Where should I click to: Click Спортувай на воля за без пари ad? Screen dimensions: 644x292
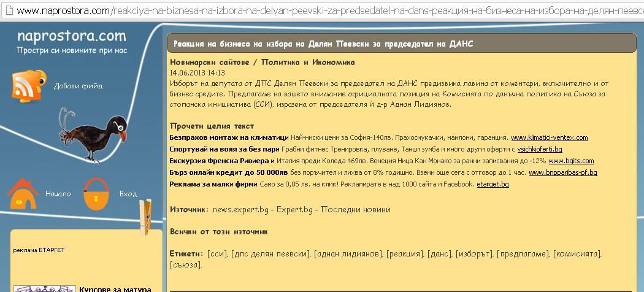tap(224, 149)
